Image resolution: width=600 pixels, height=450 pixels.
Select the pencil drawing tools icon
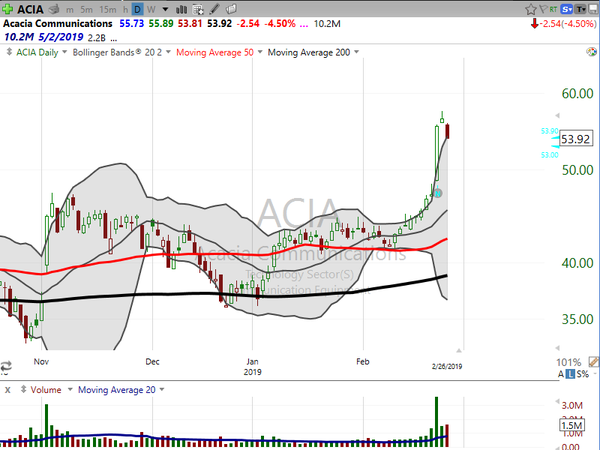point(214,9)
